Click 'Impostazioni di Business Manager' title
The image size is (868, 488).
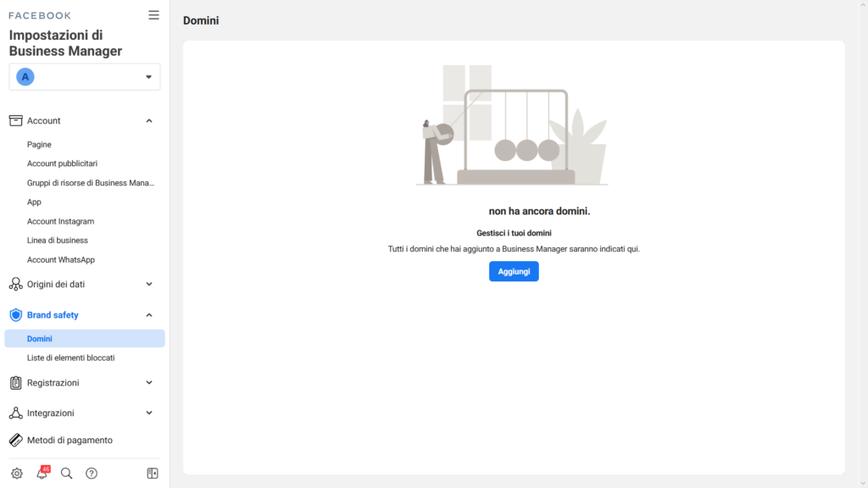65,43
